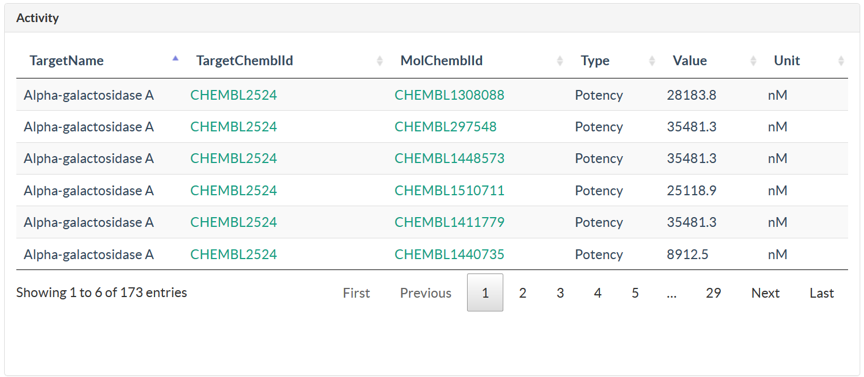This screenshot has height=377, width=864.
Task: Open CHEMBL1510711 molecule link
Action: pos(449,191)
